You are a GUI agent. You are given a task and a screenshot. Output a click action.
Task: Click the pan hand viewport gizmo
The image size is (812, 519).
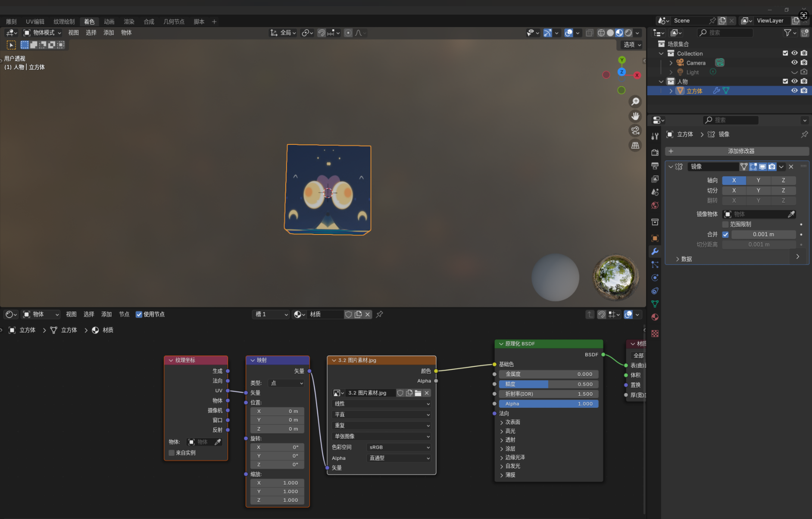[635, 116]
